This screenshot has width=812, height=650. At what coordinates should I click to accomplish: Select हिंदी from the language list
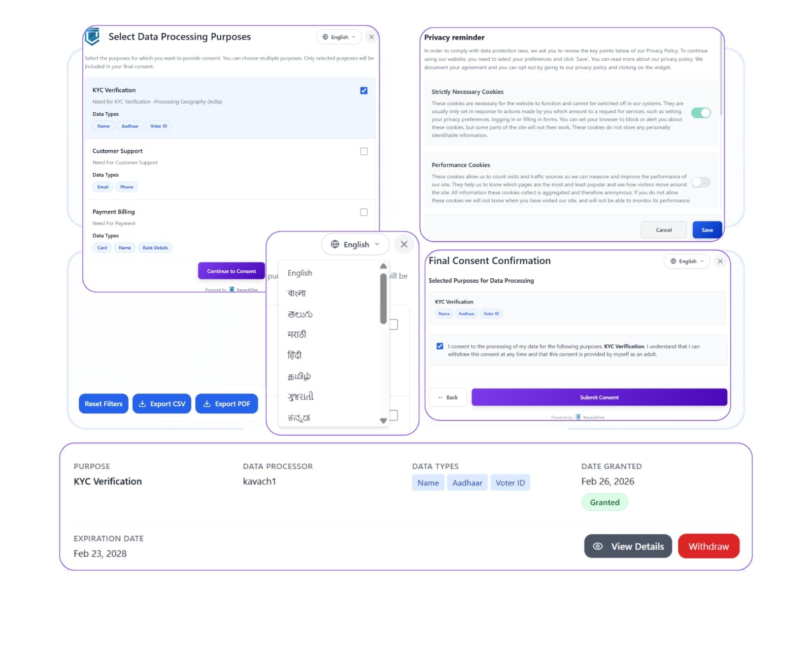click(295, 354)
